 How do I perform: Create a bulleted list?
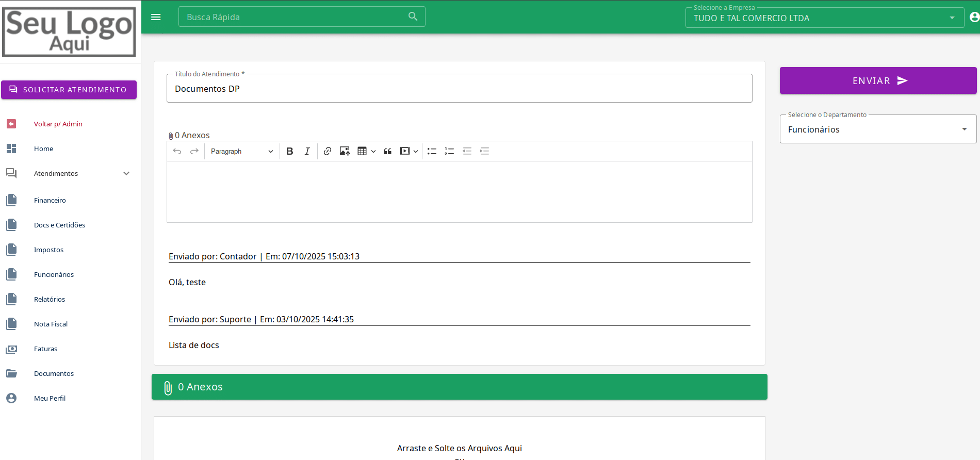pyautogui.click(x=432, y=151)
